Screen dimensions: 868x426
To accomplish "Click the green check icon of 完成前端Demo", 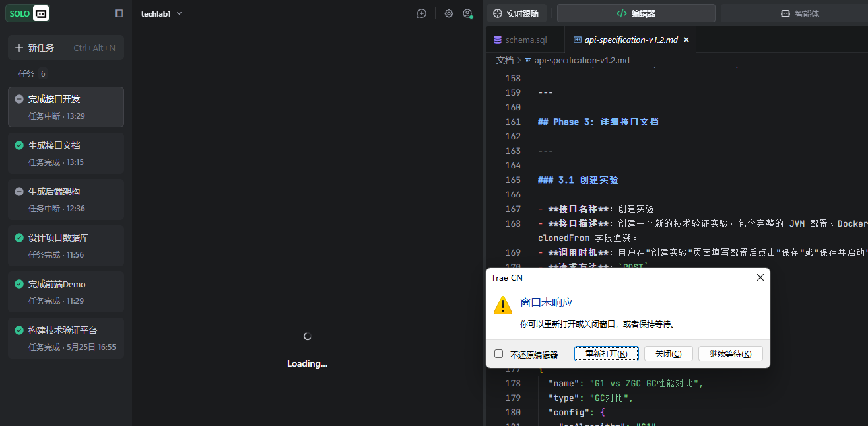I will click(x=19, y=284).
